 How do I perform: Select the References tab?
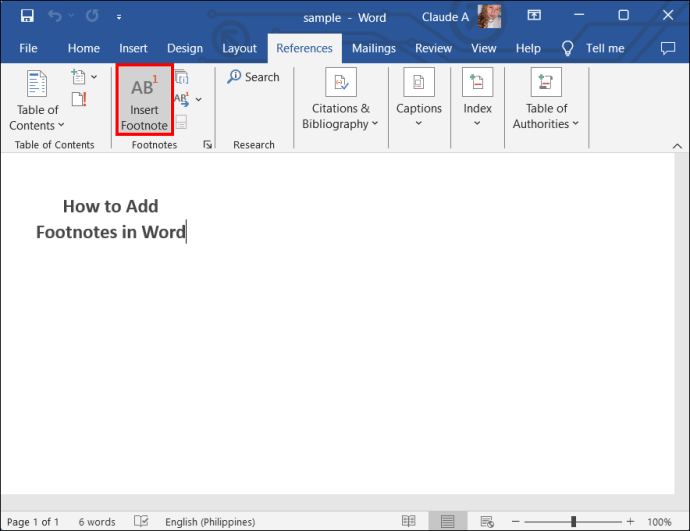pos(305,48)
